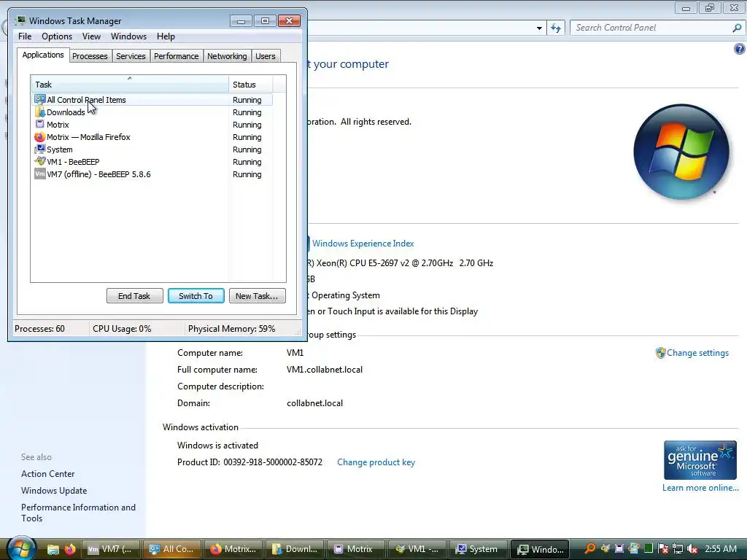
Task: Launch the pinned Firefox icon in taskbar
Action: coord(70,549)
